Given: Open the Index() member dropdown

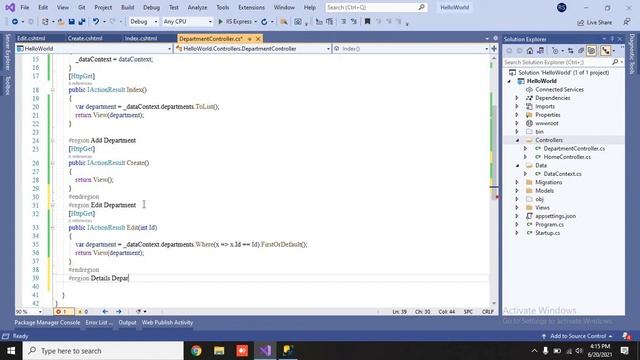Looking at the screenshot, I should click(411, 49).
